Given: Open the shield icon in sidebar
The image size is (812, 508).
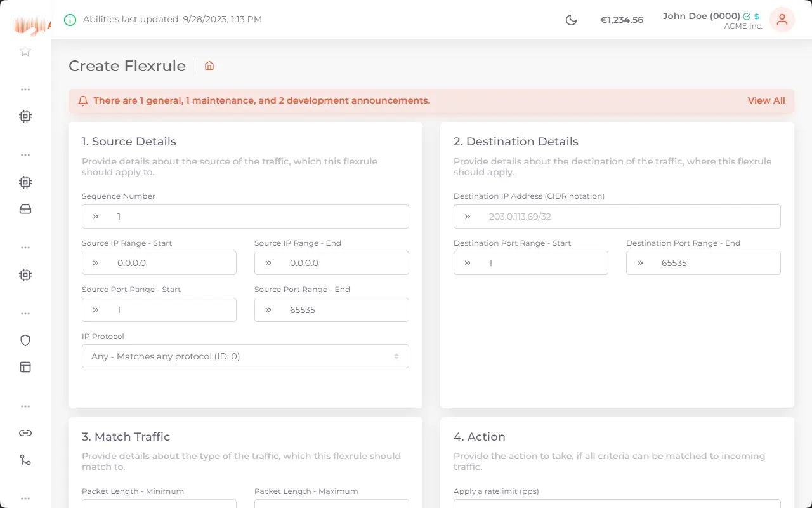Looking at the screenshot, I should pos(25,340).
